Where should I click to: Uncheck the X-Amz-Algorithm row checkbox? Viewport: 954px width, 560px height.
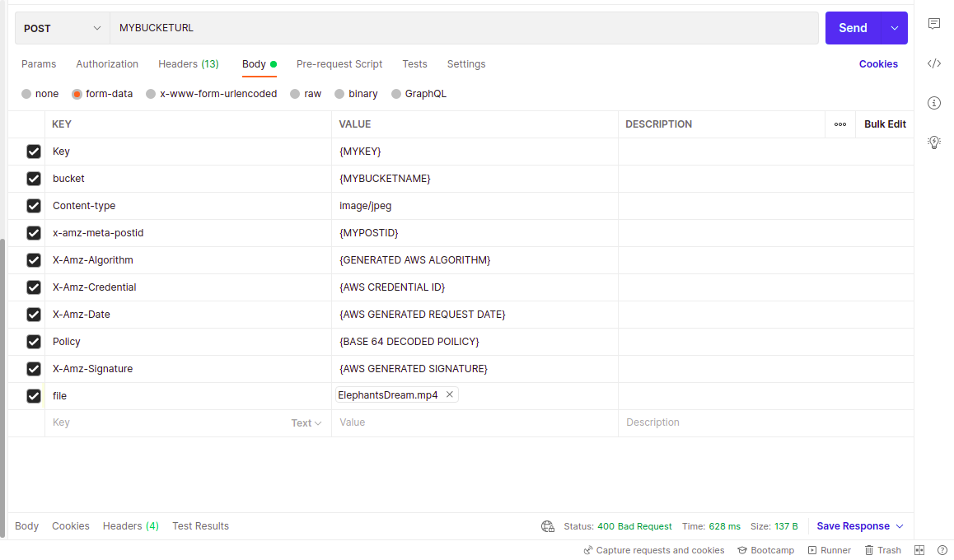pyautogui.click(x=34, y=260)
